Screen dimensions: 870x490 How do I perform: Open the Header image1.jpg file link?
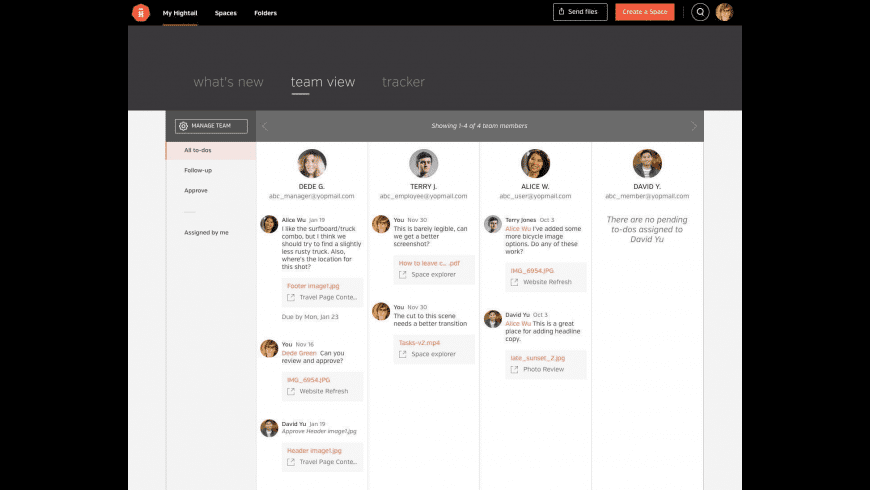click(x=314, y=451)
